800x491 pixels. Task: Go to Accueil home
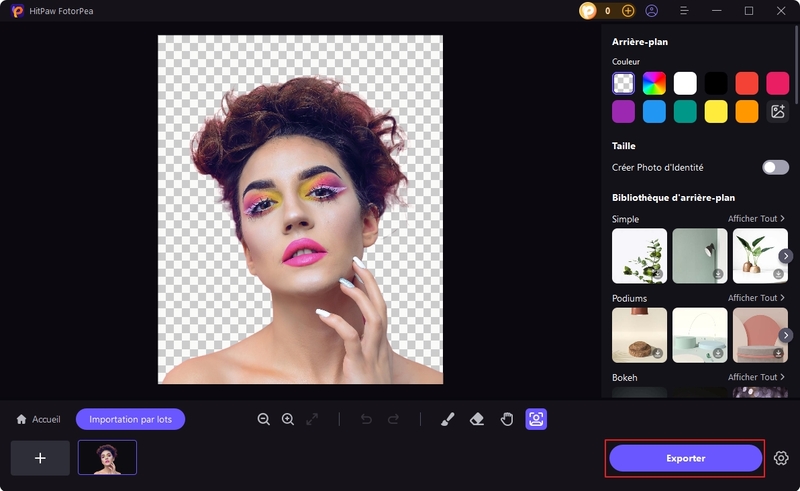coord(38,419)
